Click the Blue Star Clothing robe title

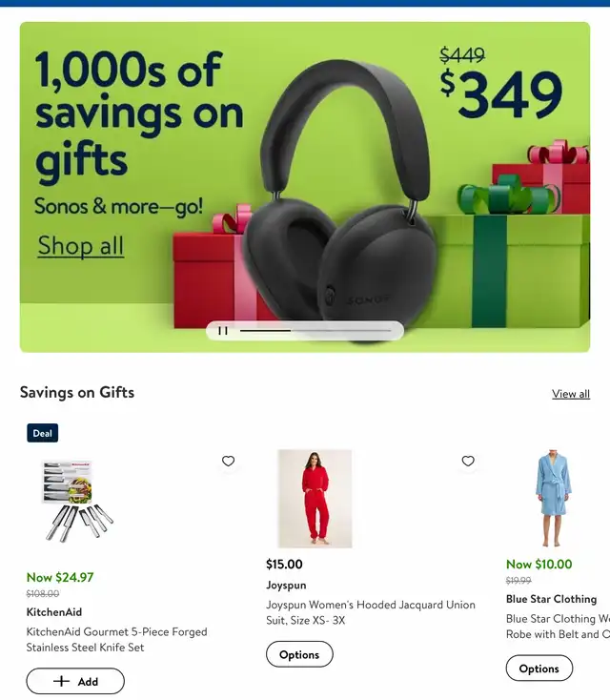tap(558, 627)
